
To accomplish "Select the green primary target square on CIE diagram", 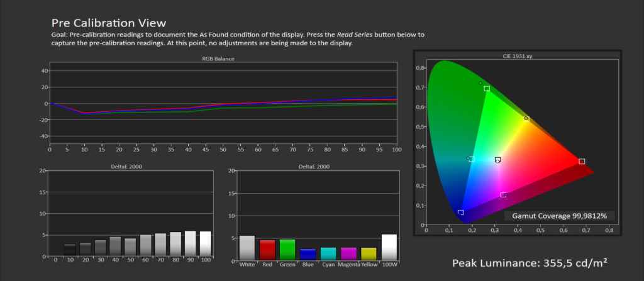I will click(x=487, y=89).
